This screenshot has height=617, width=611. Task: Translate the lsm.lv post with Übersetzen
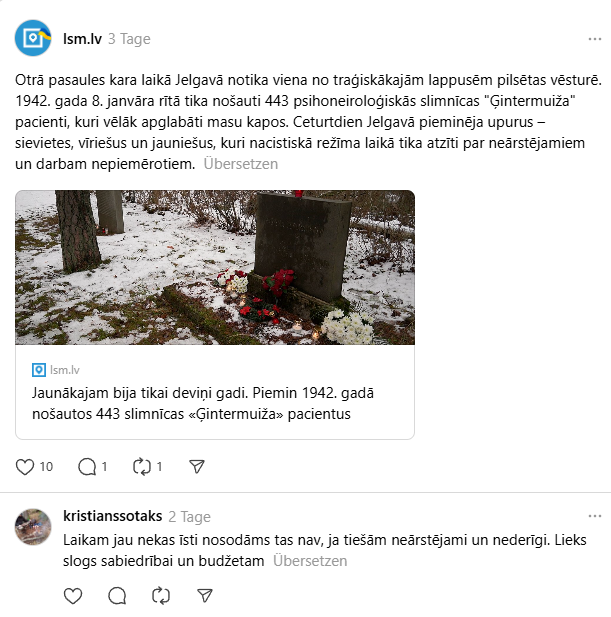click(x=240, y=164)
